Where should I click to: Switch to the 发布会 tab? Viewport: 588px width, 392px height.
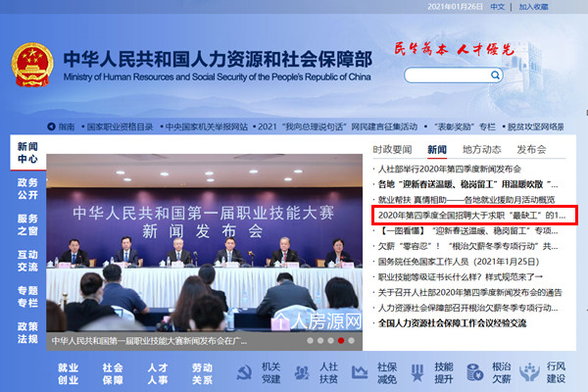pos(531,150)
